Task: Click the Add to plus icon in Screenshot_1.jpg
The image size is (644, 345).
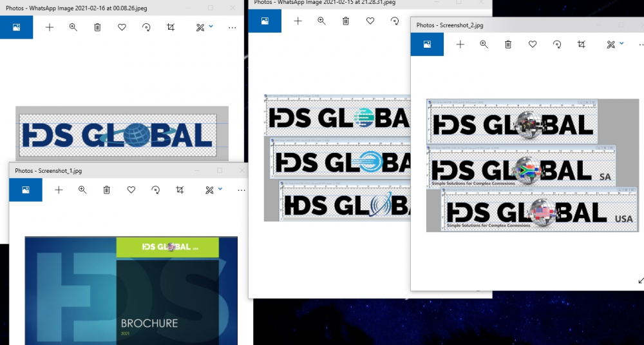Action: (x=59, y=190)
